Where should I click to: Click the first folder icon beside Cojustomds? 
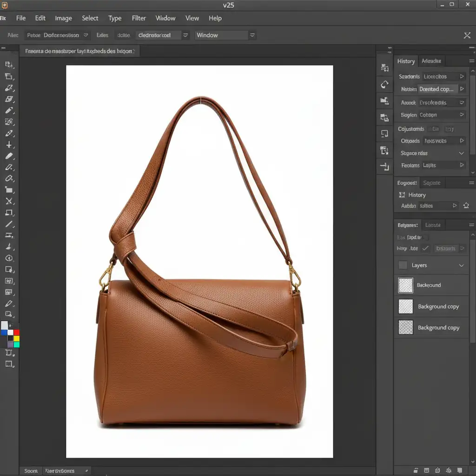435,129
